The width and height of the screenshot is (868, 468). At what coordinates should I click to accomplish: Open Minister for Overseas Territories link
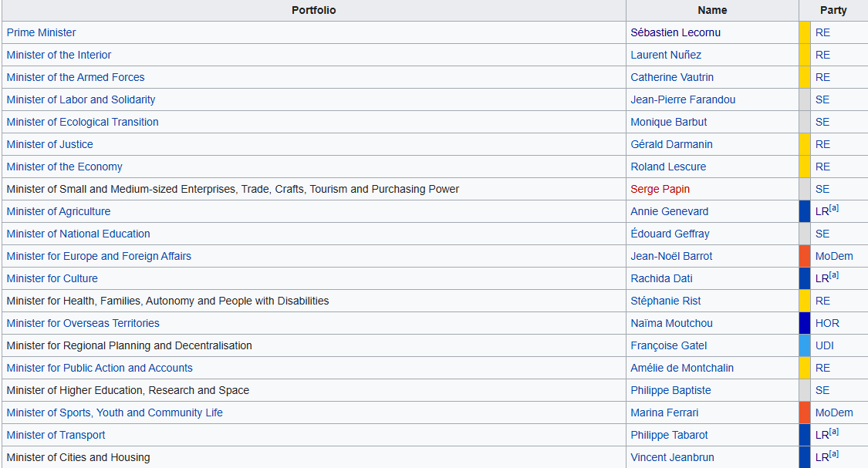pos(83,323)
